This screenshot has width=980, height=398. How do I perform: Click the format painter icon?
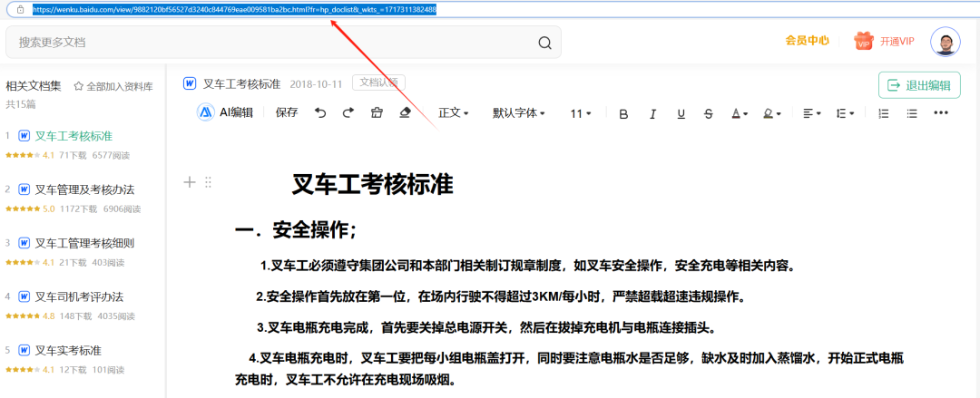click(377, 113)
